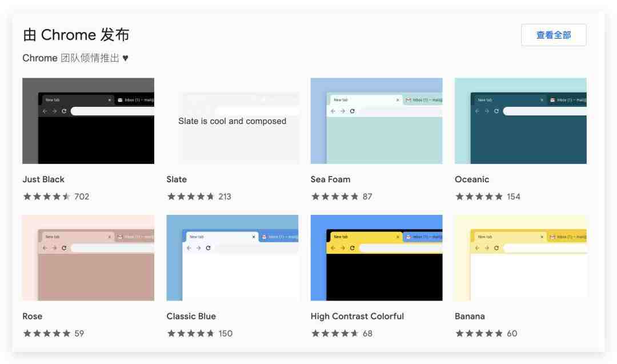Click the Classic Blue title

point(191,317)
